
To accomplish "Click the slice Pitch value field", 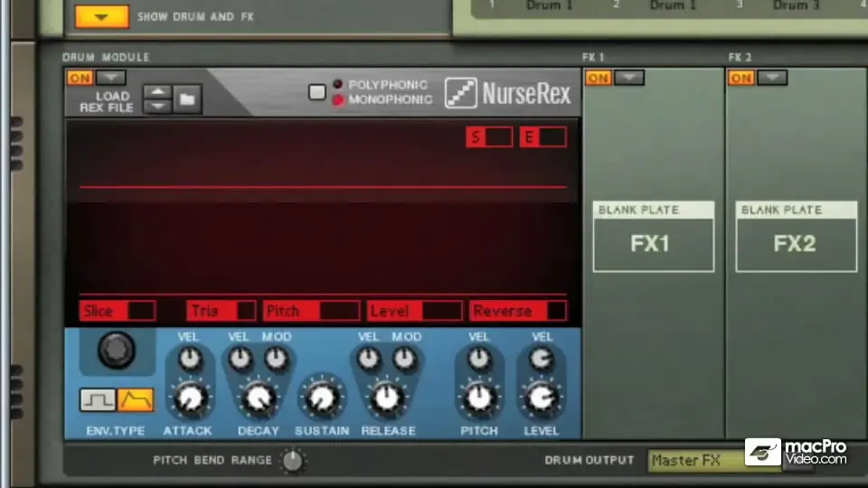I will point(312,311).
